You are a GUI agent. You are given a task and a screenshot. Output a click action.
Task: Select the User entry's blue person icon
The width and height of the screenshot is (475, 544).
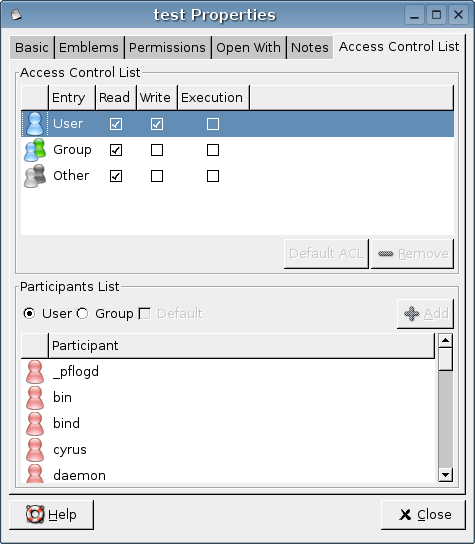tap(35, 124)
